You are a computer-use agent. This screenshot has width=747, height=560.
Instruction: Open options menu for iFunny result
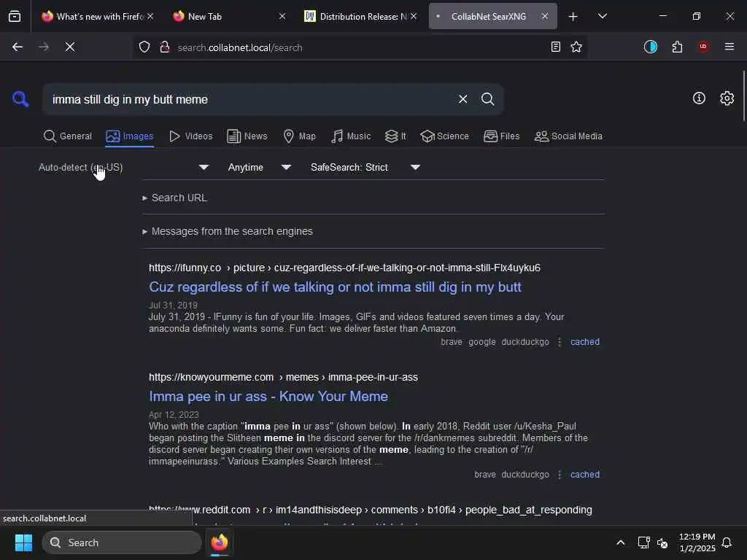(x=560, y=342)
